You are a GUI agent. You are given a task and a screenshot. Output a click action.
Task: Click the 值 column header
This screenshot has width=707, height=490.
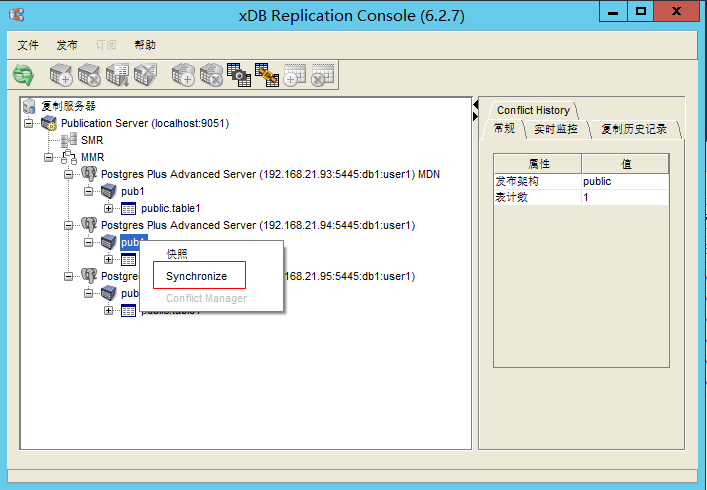pyautogui.click(x=625, y=164)
